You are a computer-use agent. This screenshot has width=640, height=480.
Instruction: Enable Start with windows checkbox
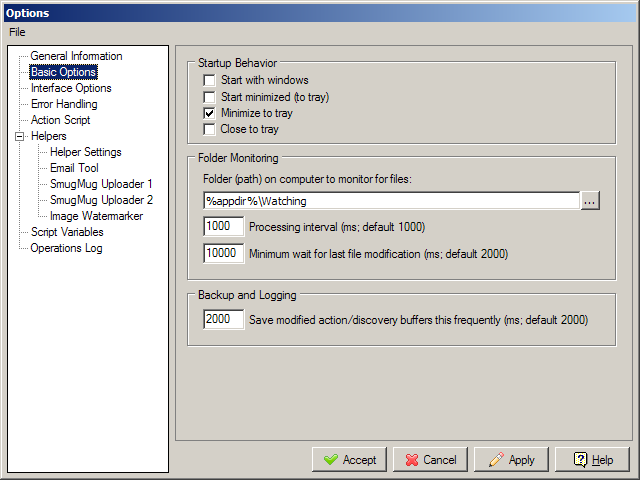(x=209, y=80)
